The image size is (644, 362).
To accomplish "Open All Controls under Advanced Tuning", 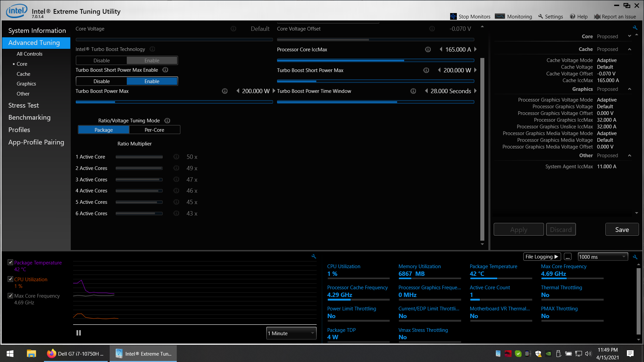I will 30,54.
